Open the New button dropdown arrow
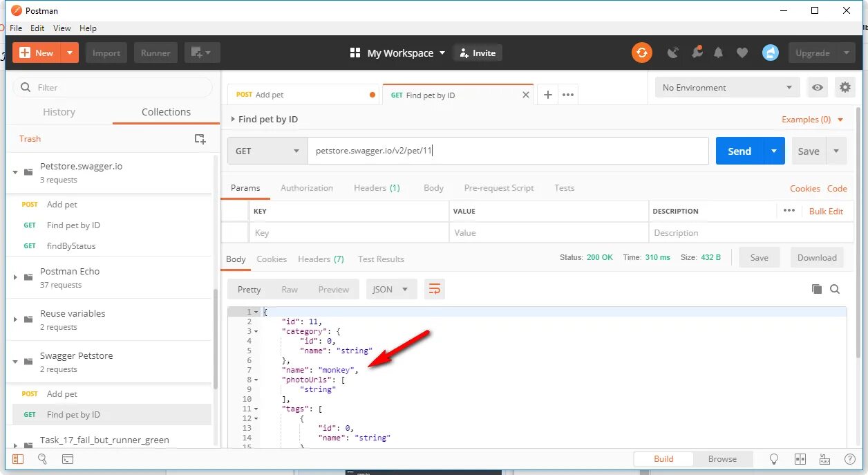The height and width of the screenshot is (475, 868). coord(70,53)
